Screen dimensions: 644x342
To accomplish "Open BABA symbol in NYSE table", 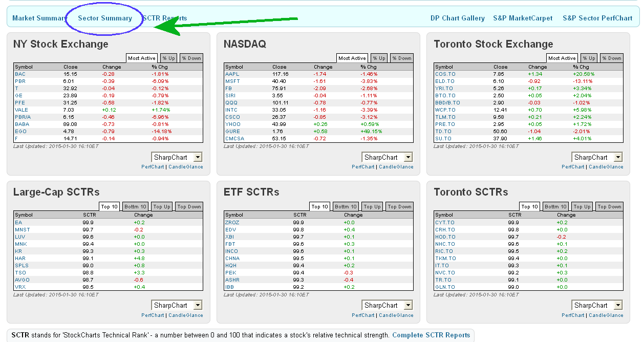I will pyautogui.click(x=22, y=124).
